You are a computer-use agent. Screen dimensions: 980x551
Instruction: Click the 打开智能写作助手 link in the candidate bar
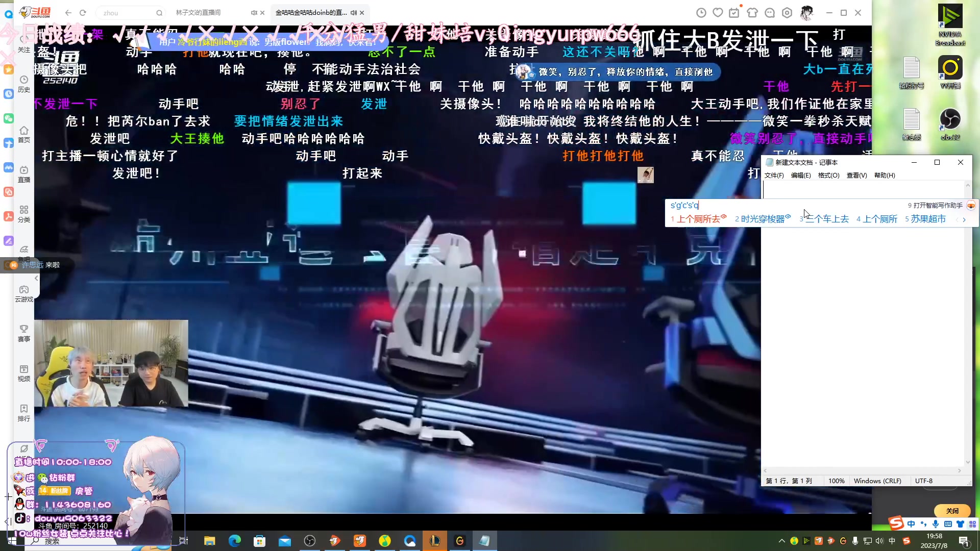point(939,206)
